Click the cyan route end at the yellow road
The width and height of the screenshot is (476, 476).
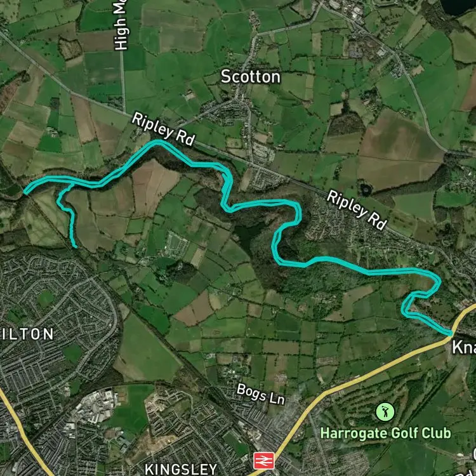coord(450,333)
